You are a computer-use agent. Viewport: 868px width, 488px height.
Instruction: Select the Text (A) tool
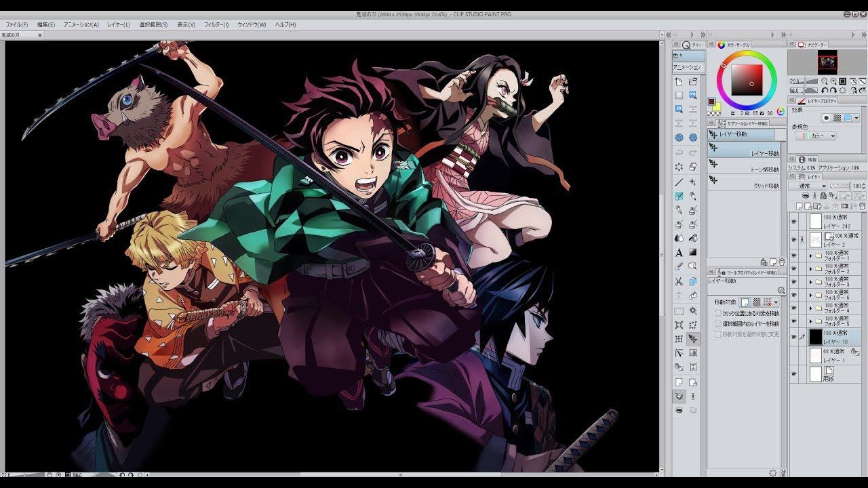click(679, 252)
